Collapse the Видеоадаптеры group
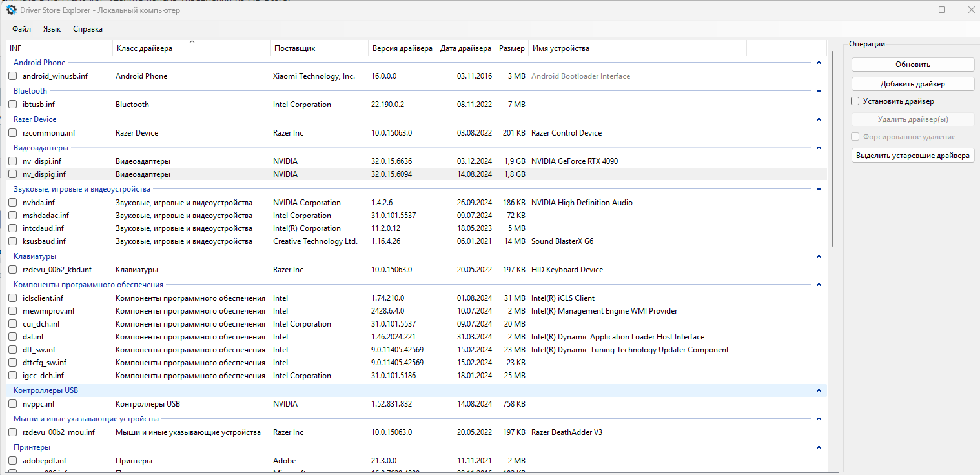Image resolution: width=980 pixels, height=475 pixels. (819, 148)
